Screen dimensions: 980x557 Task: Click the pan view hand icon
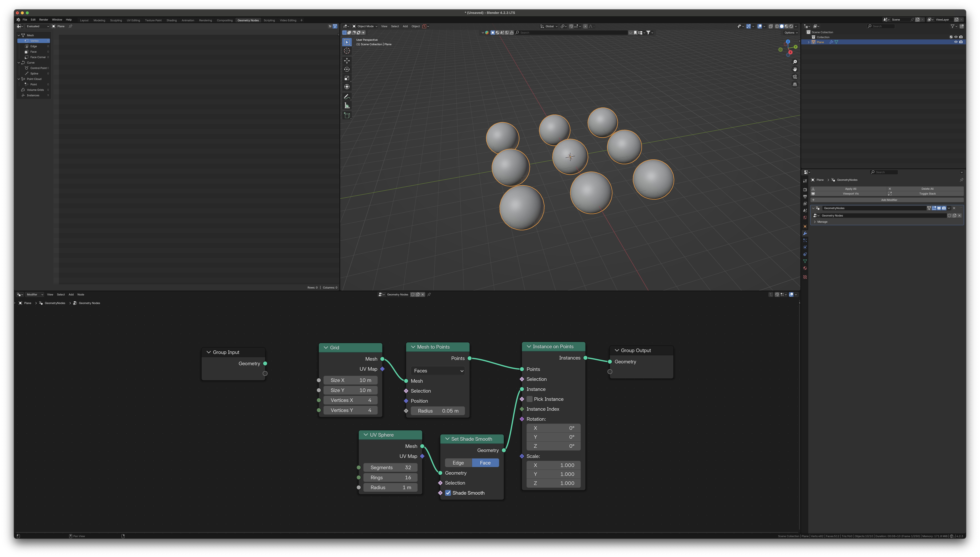(795, 69)
